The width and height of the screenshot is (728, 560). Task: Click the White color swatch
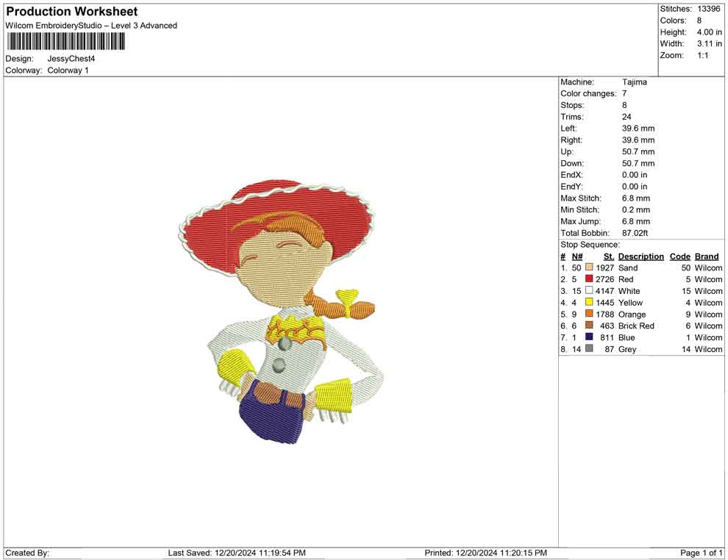tap(589, 290)
